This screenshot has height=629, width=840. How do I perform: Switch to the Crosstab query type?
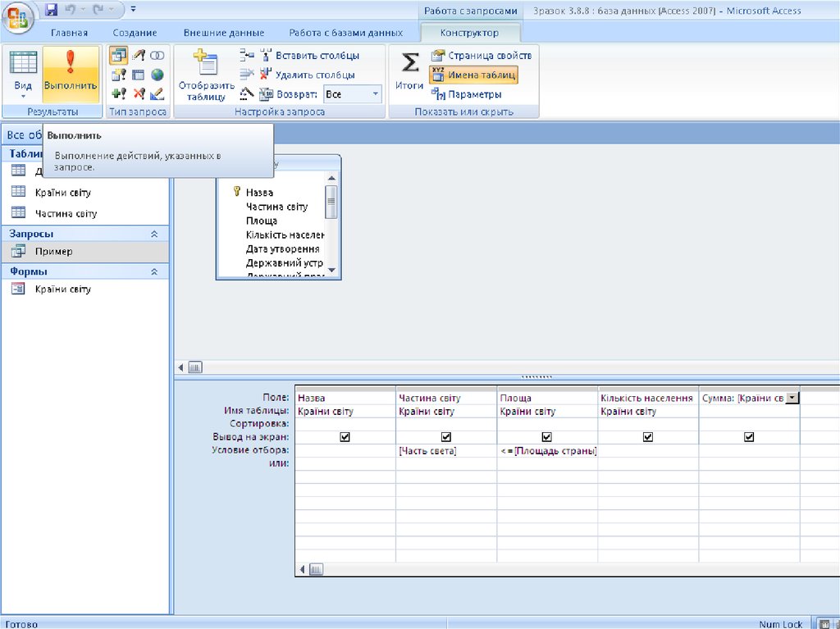coord(138,75)
